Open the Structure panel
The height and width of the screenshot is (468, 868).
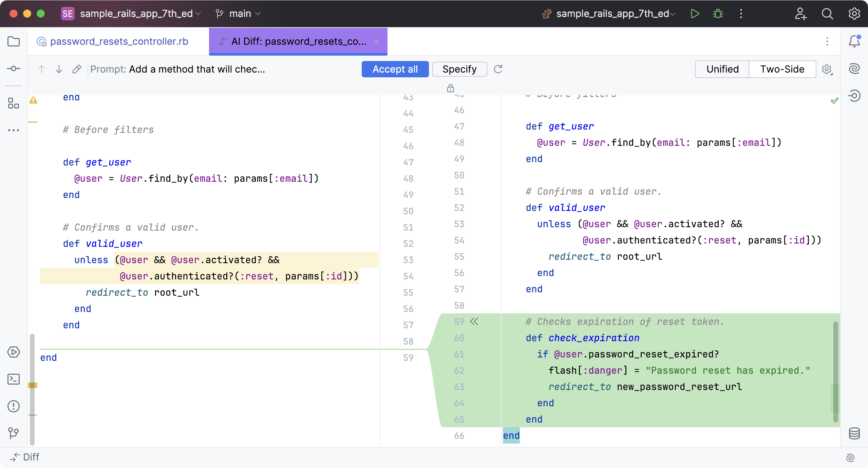(x=14, y=103)
